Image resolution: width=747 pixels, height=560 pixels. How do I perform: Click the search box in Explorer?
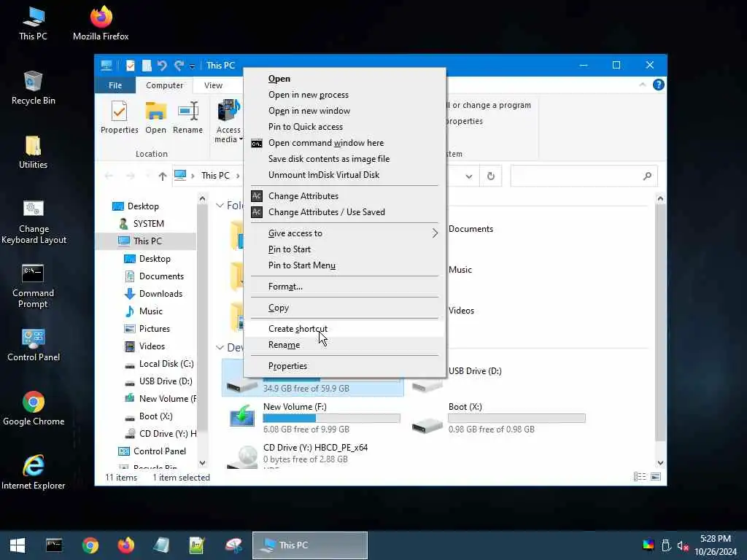(x=584, y=176)
